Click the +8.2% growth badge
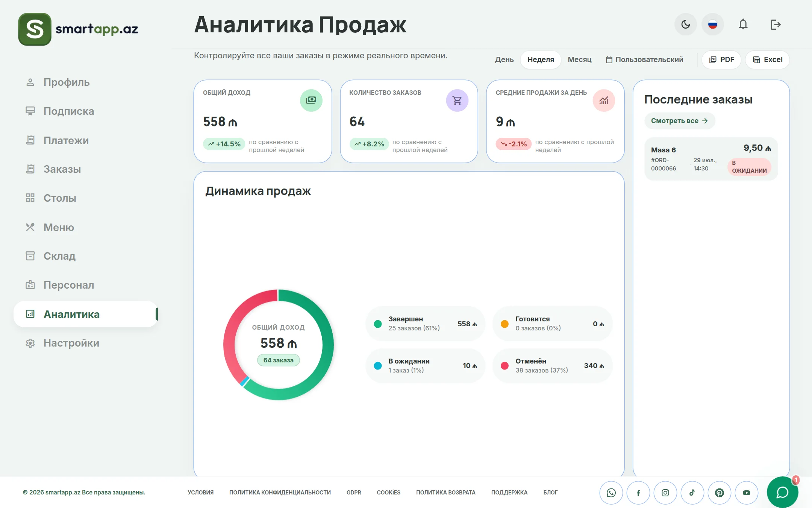This screenshot has height=508, width=812. tap(369, 144)
